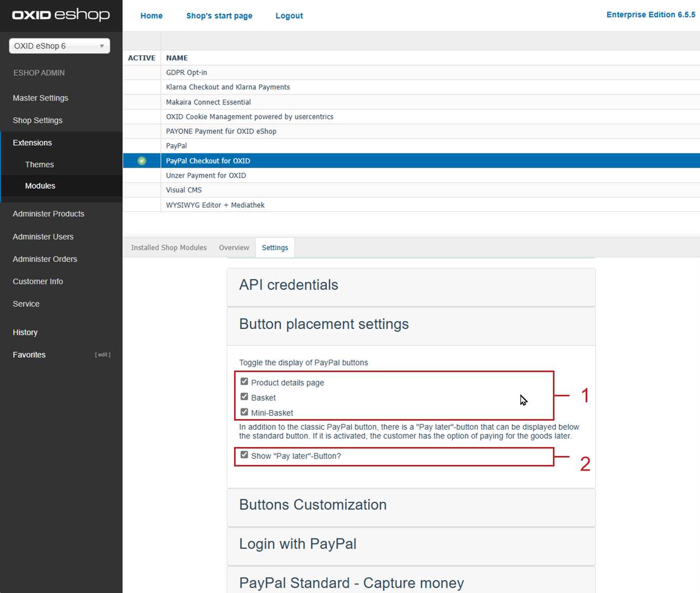Screen dimensions: 700x593
Task: Switch to the Overview tab
Action: [x=234, y=248]
